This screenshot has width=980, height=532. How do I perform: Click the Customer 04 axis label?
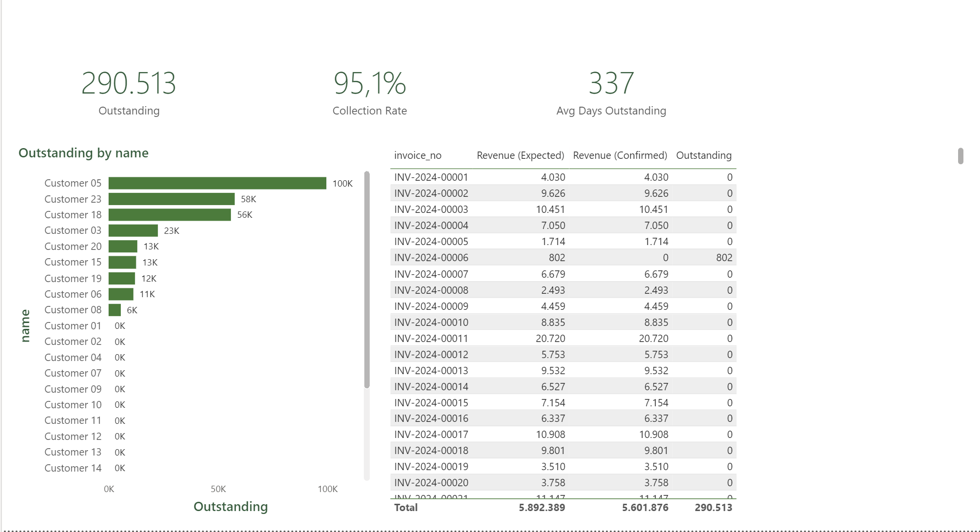point(73,358)
